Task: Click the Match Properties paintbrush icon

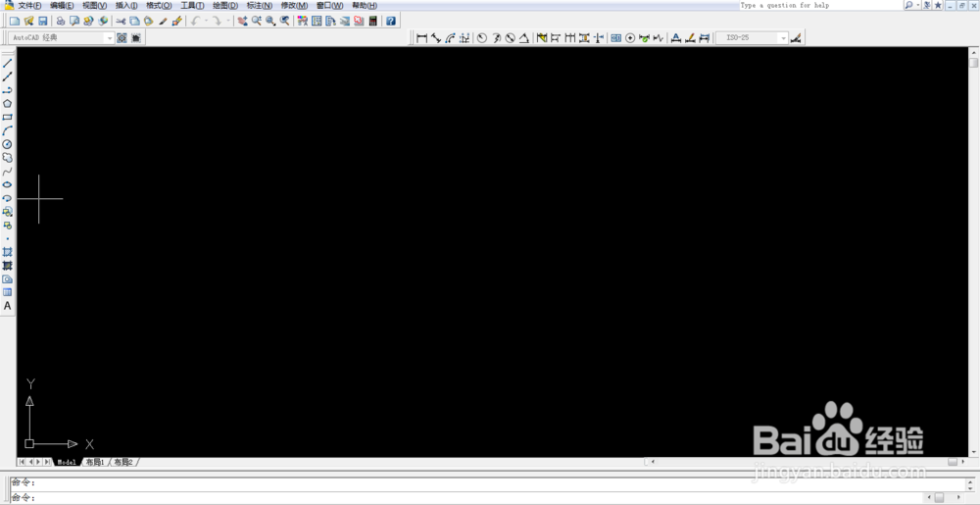Action: 163,21
